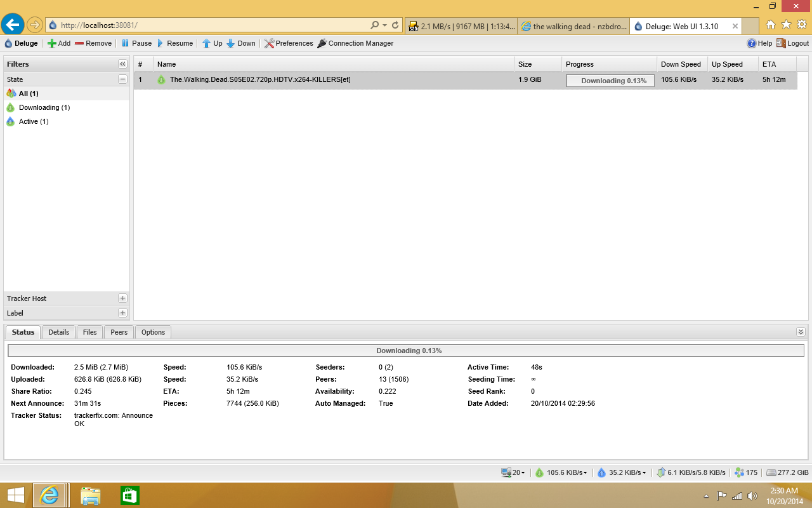Move torrent Up in queue
This screenshot has height=508, width=812.
(x=212, y=43)
